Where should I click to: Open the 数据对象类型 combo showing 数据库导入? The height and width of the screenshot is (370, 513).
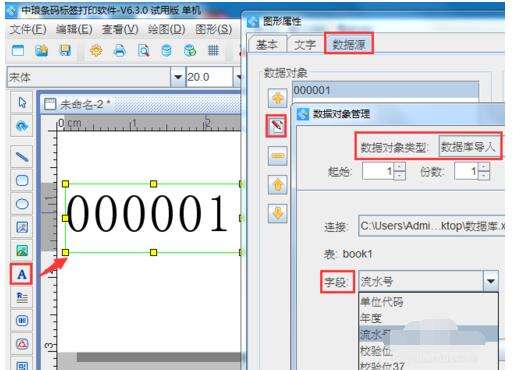tap(469, 147)
